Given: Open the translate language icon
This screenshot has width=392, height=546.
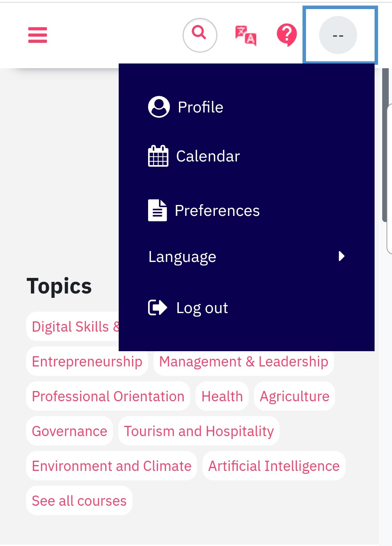Looking at the screenshot, I should point(246,36).
